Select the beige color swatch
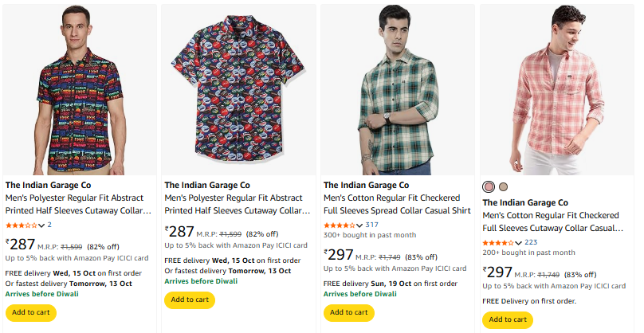 pyautogui.click(x=503, y=186)
